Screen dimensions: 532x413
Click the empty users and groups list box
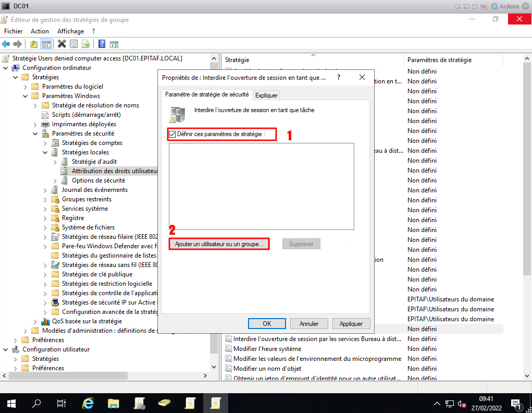click(x=261, y=186)
